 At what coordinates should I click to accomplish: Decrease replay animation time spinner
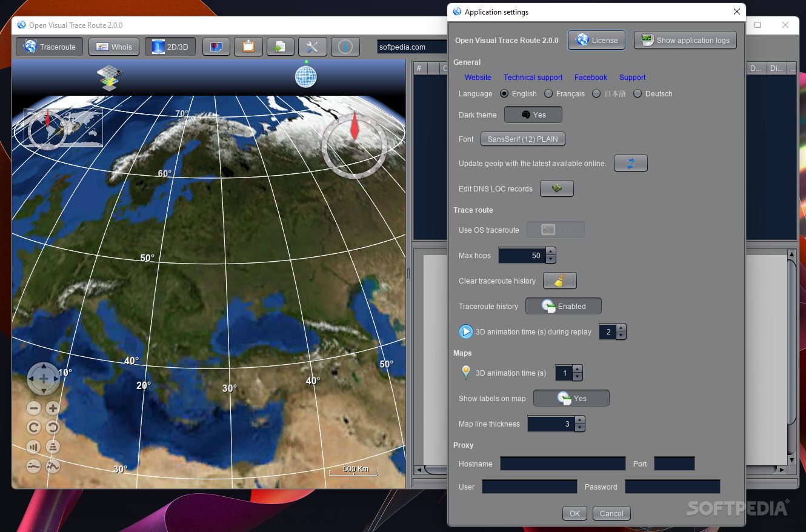pyautogui.click(x=621, y=336)
